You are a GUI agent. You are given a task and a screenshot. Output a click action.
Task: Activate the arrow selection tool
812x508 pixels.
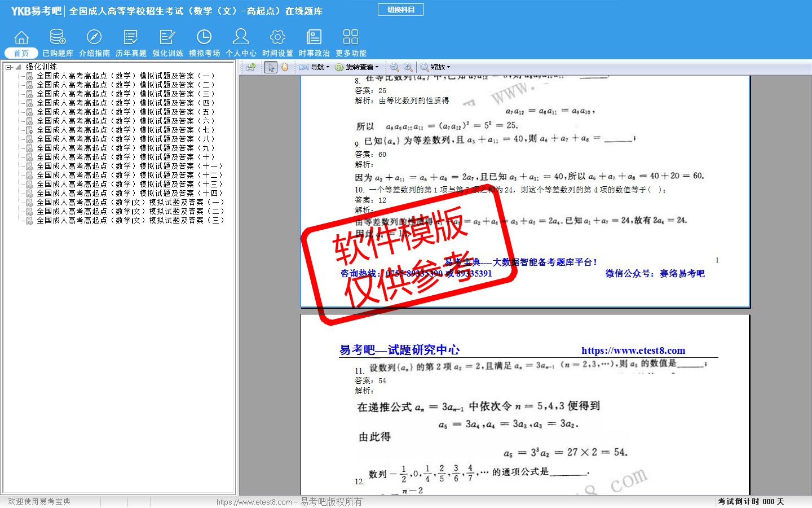pyautogui.click(x=271, y=67)
